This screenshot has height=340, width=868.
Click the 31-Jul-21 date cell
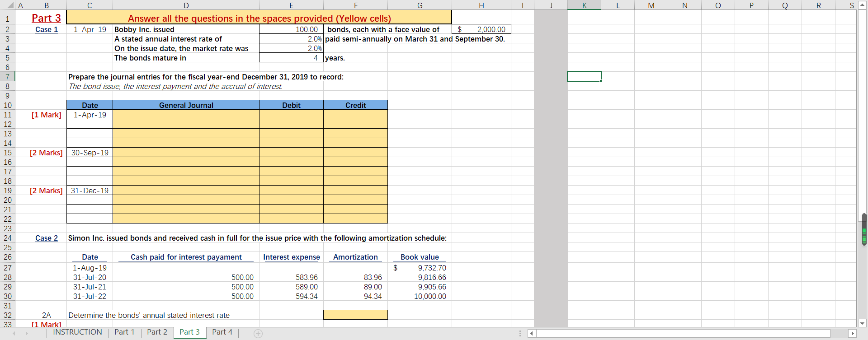[x=90, y=287]
